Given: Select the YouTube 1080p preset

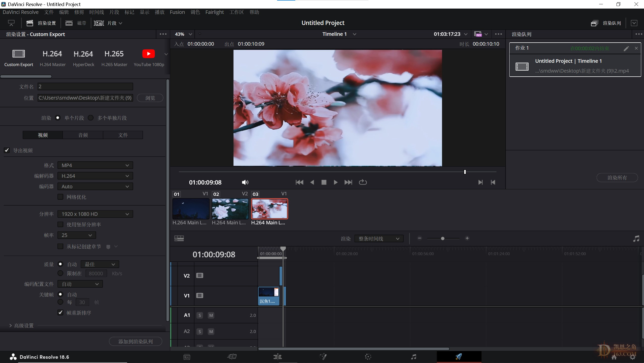Looking at the screenshot, I should (149, 58).
